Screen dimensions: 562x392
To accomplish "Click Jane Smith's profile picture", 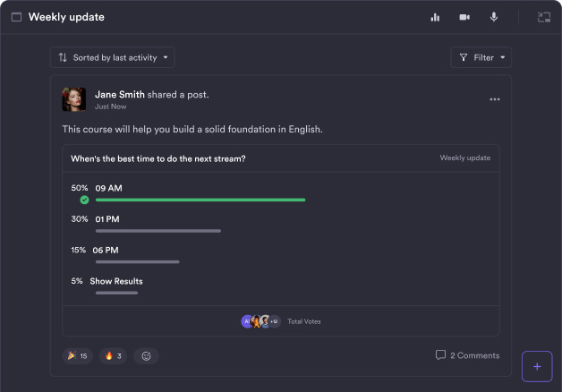I will [x=74, y=99].
